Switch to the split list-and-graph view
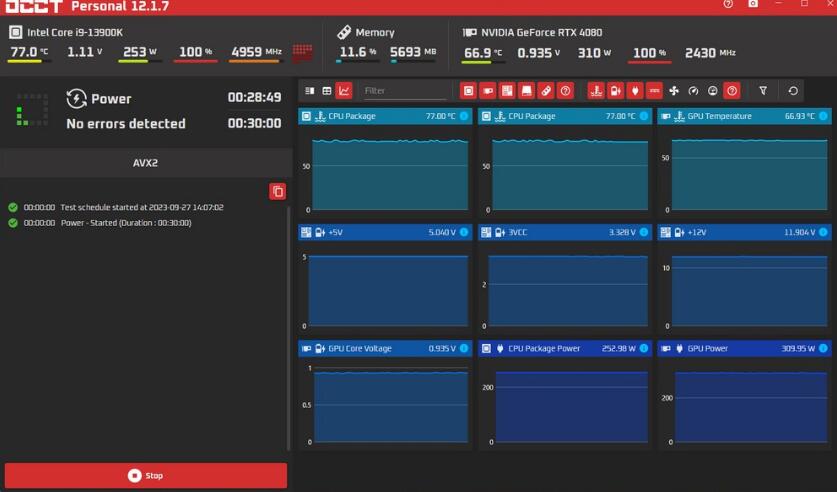Image resolution: width=837 pixels, height=492 pixels. pyautogui.click(x=310, y=91)
